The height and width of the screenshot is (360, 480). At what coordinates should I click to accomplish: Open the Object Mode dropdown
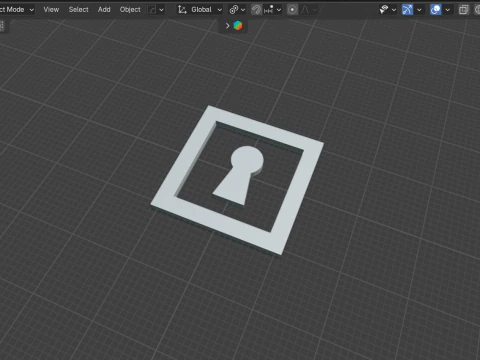[17, 10]
